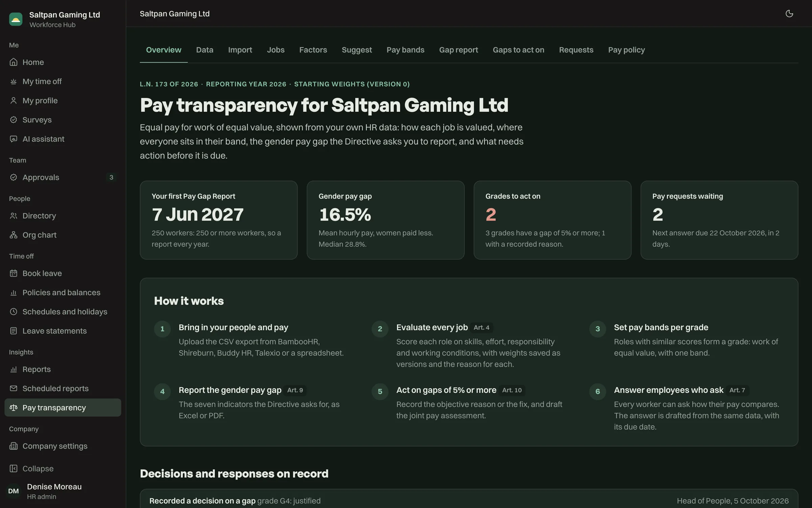Click the Art. 10 article tag
This screenshot has height=508, width=812.
(x=512, y=390)
